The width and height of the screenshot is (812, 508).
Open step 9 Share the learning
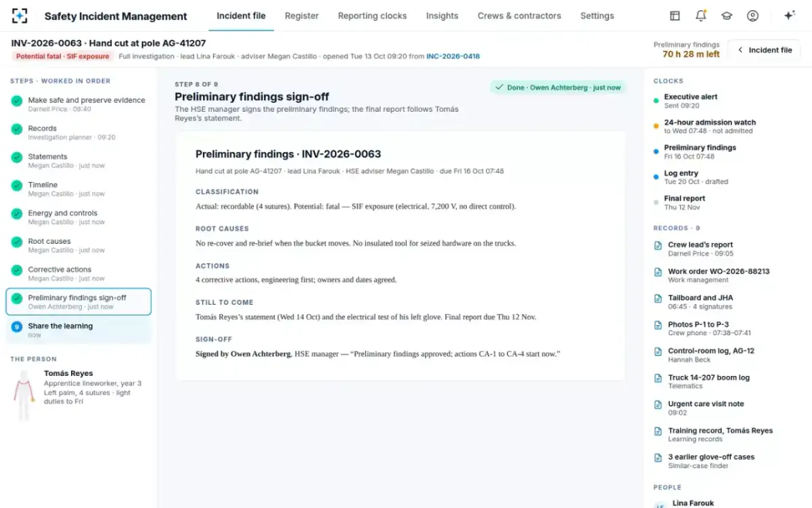coord(78,330)
